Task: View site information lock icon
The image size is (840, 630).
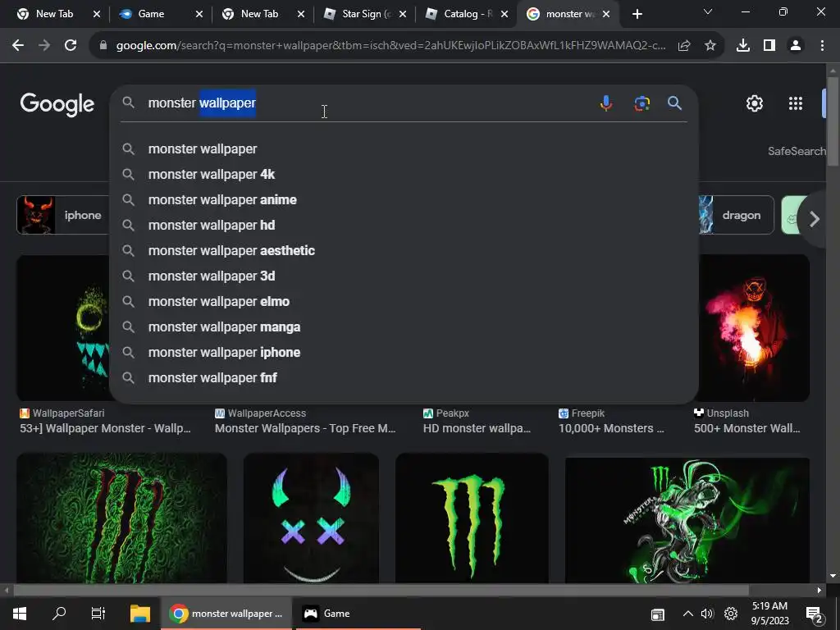Action: pyautogui.click(x=103, y=46)
